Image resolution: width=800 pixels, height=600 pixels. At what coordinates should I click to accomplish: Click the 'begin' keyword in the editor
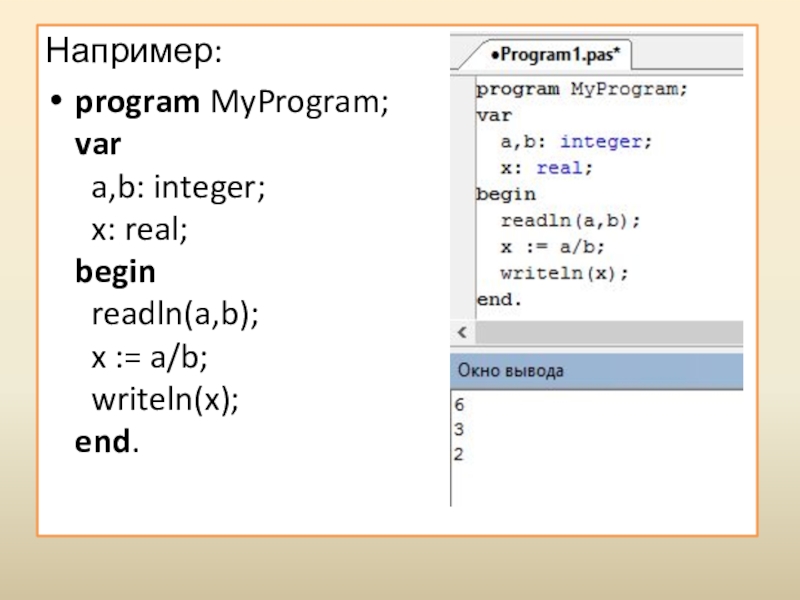coord(506,195)
